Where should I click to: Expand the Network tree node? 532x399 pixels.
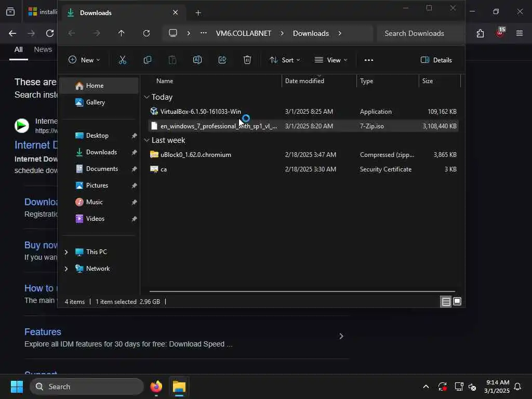[x=66, y=269]
